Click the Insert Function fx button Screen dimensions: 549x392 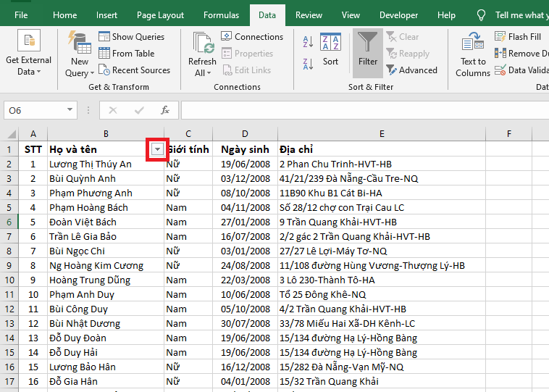point(165,110)
